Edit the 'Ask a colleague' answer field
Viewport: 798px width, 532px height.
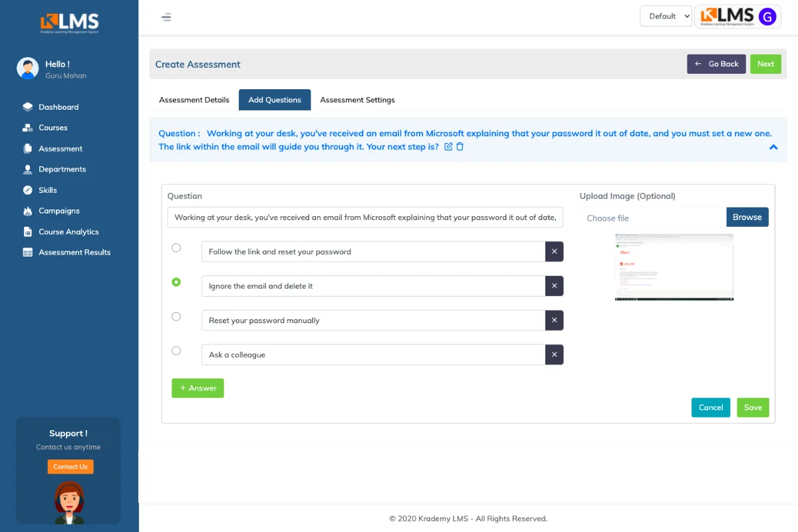click(x=374, y=355)
